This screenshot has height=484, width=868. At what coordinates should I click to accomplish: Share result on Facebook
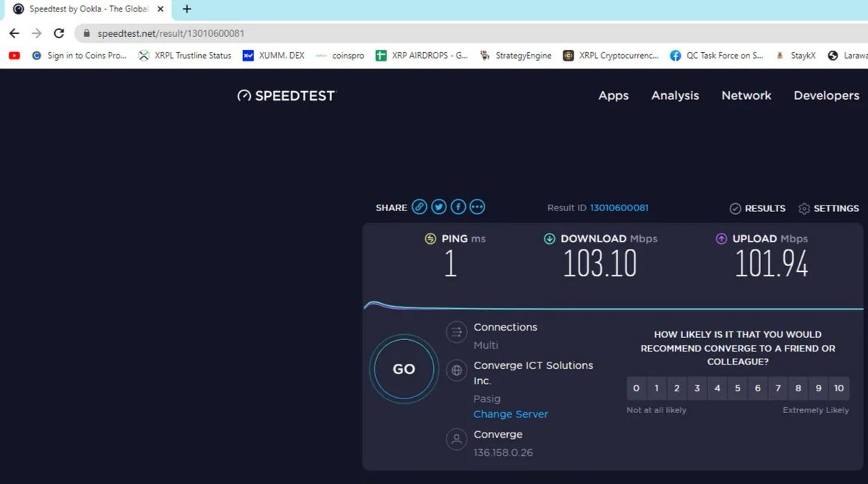click(x=458, y=207)
